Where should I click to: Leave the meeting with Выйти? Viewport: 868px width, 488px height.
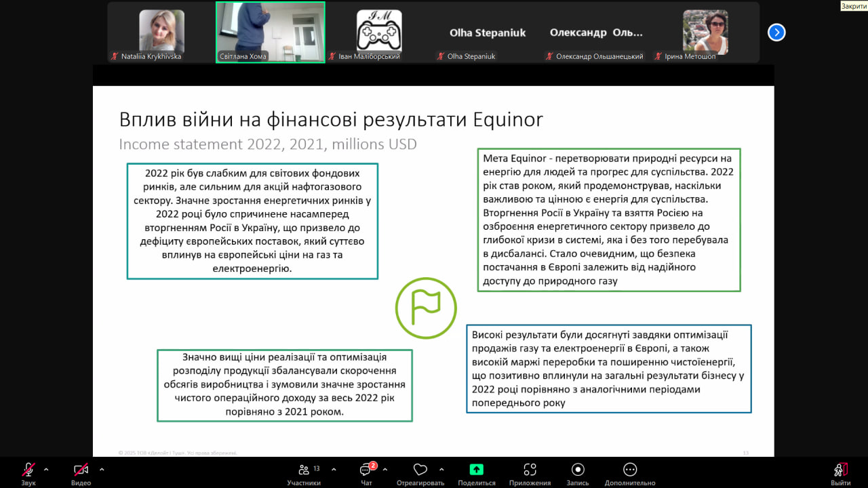pos(841,474)
